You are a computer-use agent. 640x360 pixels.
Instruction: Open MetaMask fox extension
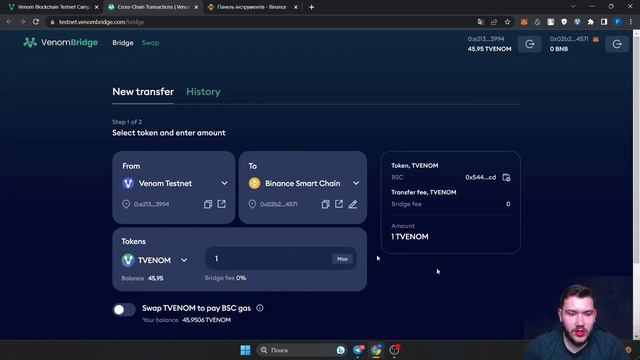(x=524, y=22)
